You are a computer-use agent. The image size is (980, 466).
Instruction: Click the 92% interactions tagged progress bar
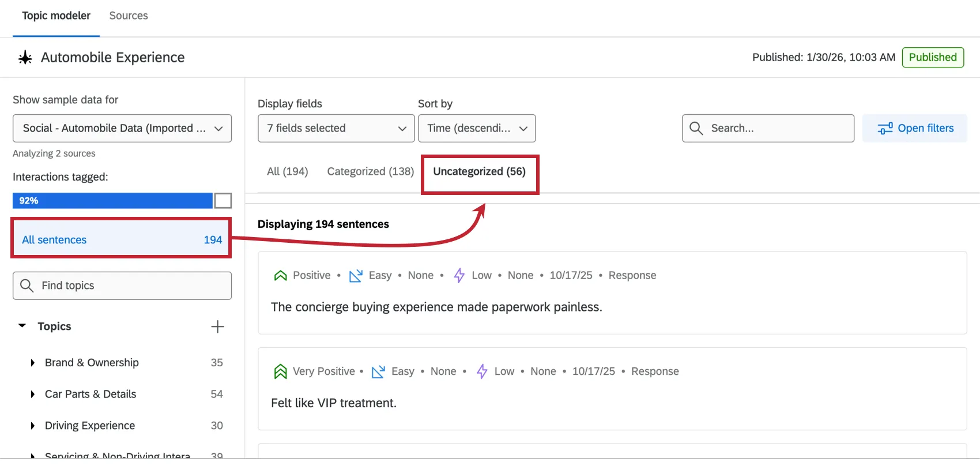coord(112,201)
